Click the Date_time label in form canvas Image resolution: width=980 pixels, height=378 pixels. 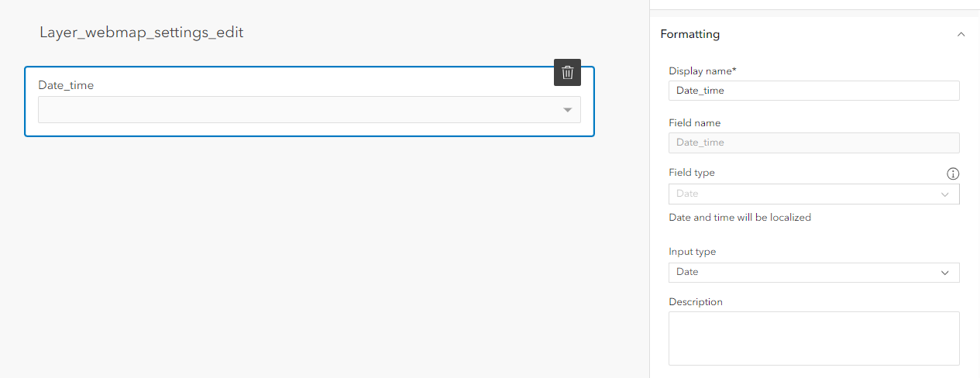click(66, 85)
